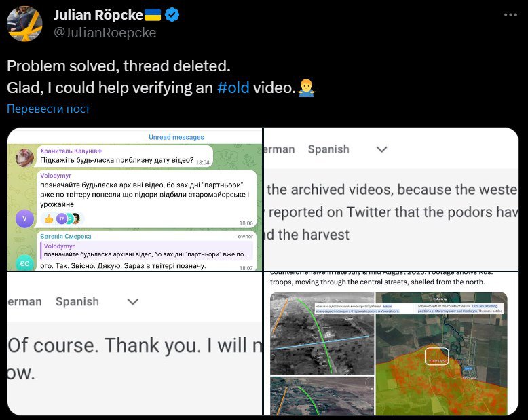Open Julian Röpcke's profile avatar
Screen dimensions: 528x420
[x=24, y=24]
